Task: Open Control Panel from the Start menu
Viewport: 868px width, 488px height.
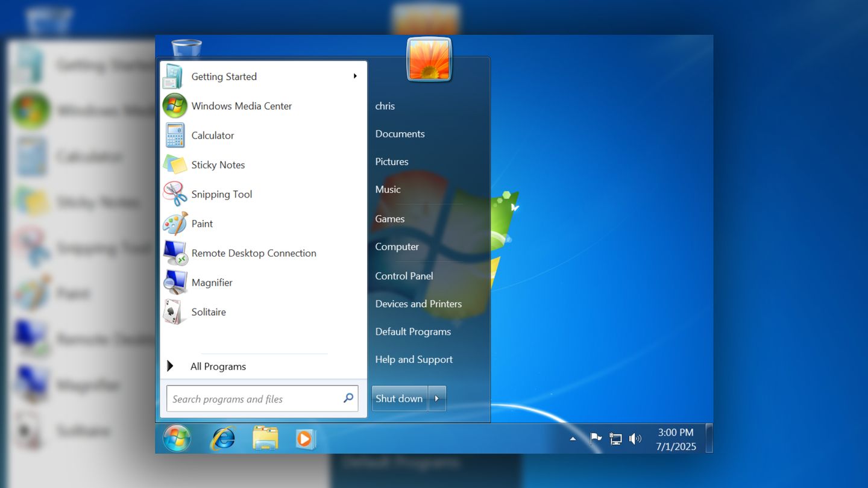Action: 404,276
